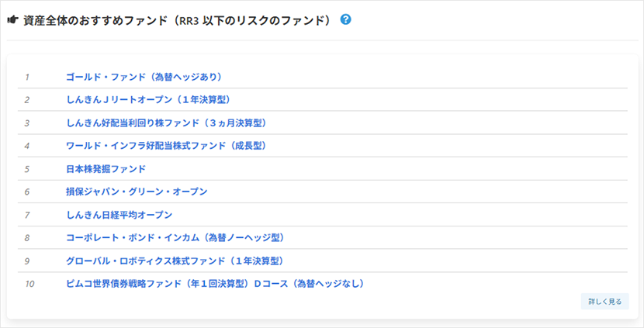The width and height of the screenshot is (644, 328).
Task: Open ワールド・インフラ好配当株式ファンド（成長型）
Action: pyautogui.click(x=167, y=145)
